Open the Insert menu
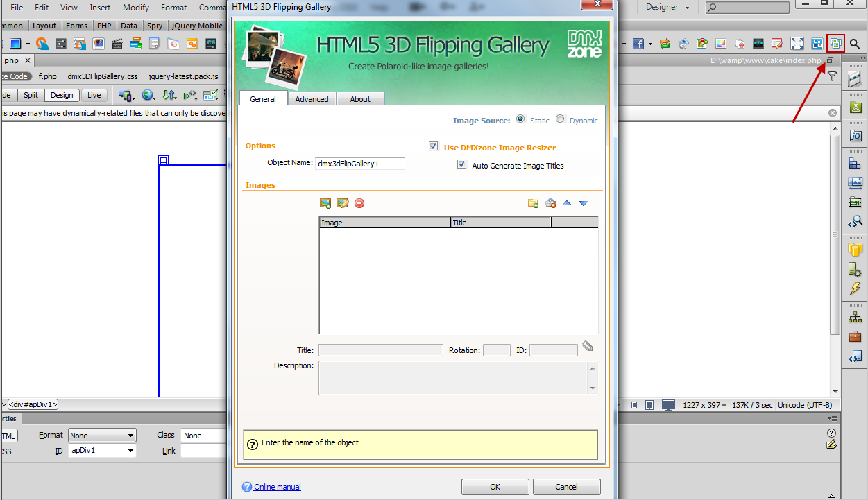 point(100,8)
